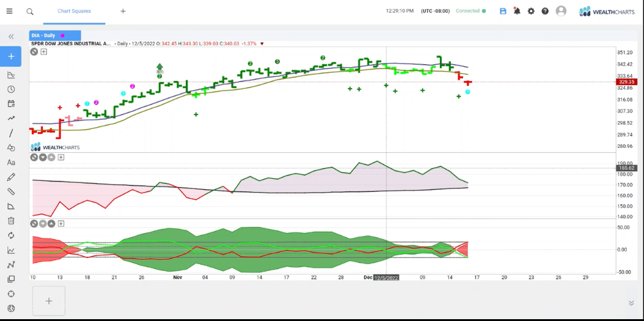The height and width of the screenshot is (321, 644).
Task: Open the indicators chart icon in sidebar
Action: click(11, 75)
